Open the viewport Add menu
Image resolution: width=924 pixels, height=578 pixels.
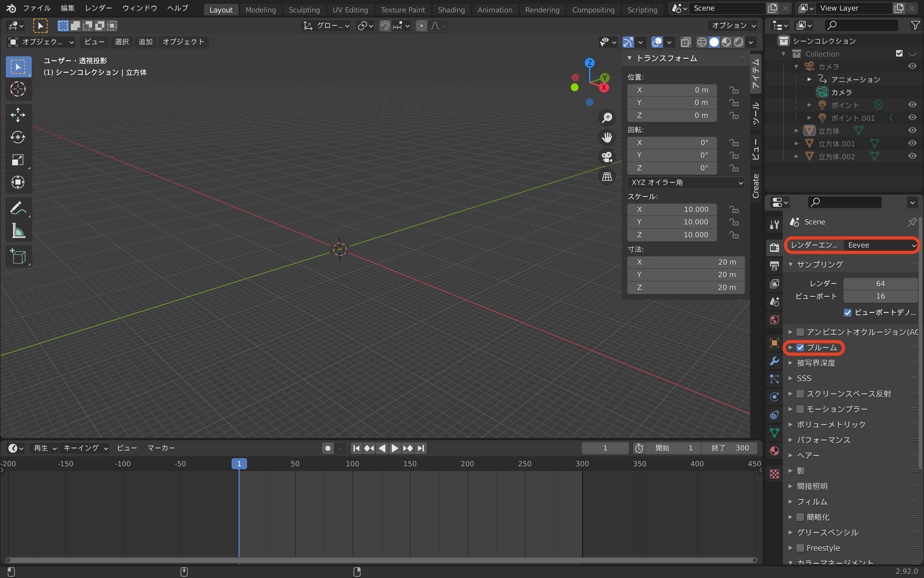click(x=145, y=42)
